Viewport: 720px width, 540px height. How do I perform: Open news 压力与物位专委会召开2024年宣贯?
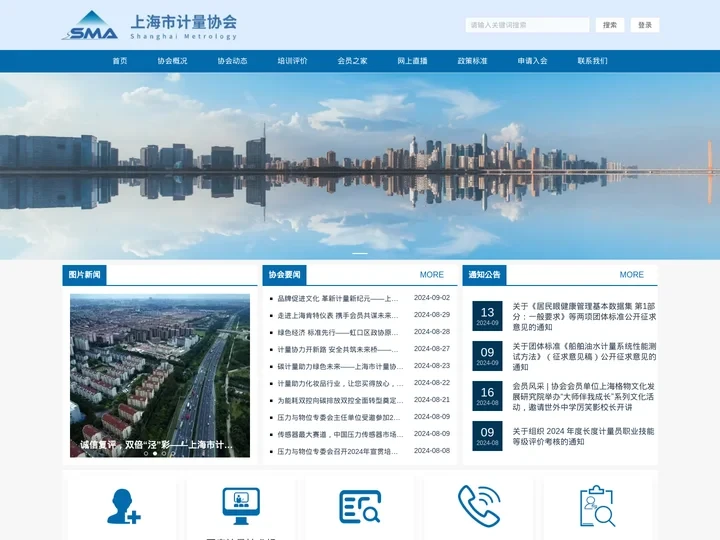(338, 451)
